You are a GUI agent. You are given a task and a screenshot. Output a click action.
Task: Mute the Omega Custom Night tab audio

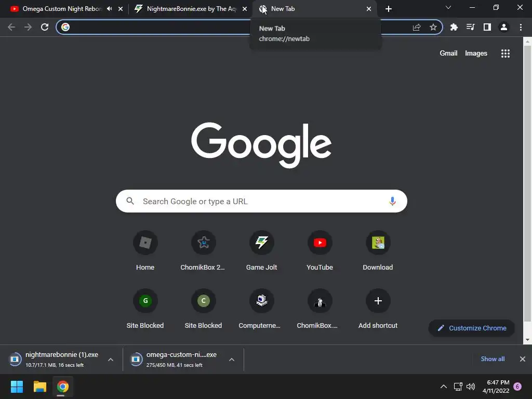(x=110, y=9)
